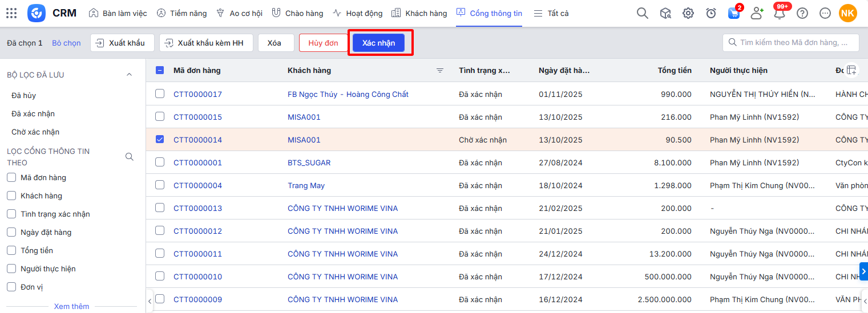Open order link CTT0000001
Screen dimensions: 868x313
197,162
